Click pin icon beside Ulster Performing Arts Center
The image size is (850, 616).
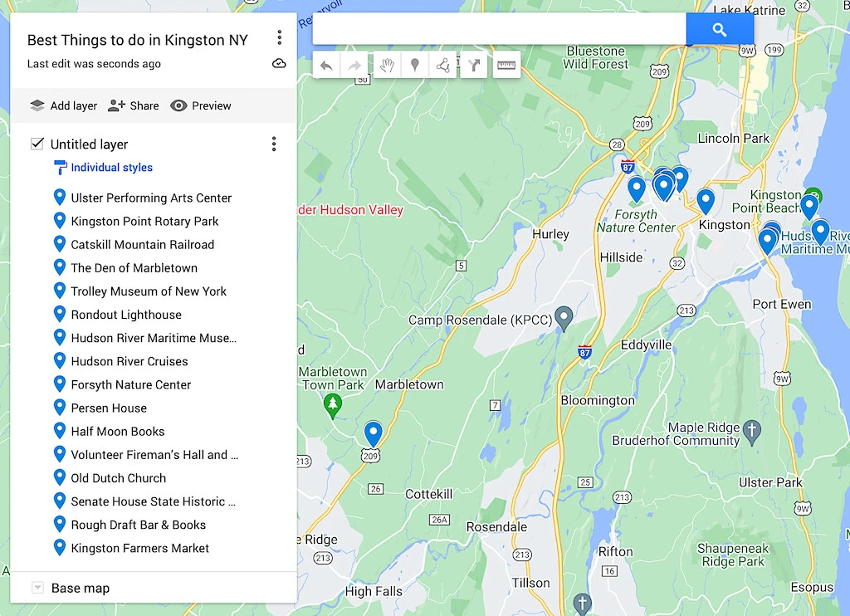(60, 198)
